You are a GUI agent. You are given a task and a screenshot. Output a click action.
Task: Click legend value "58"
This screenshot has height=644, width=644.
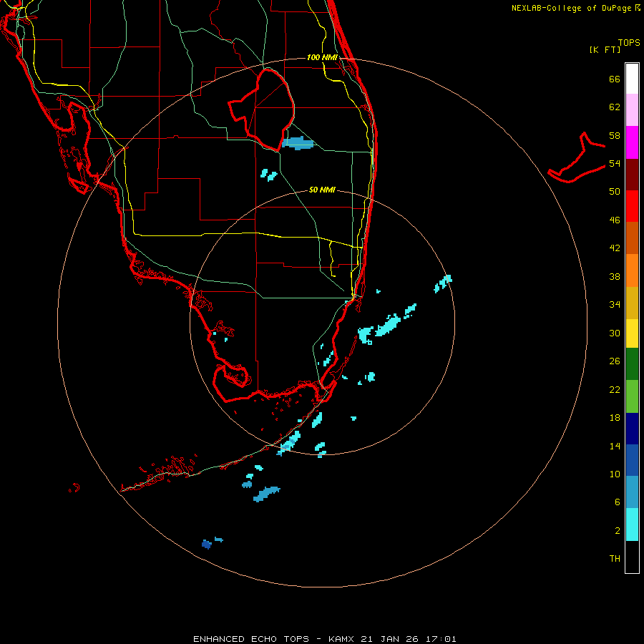click(615, 135)
